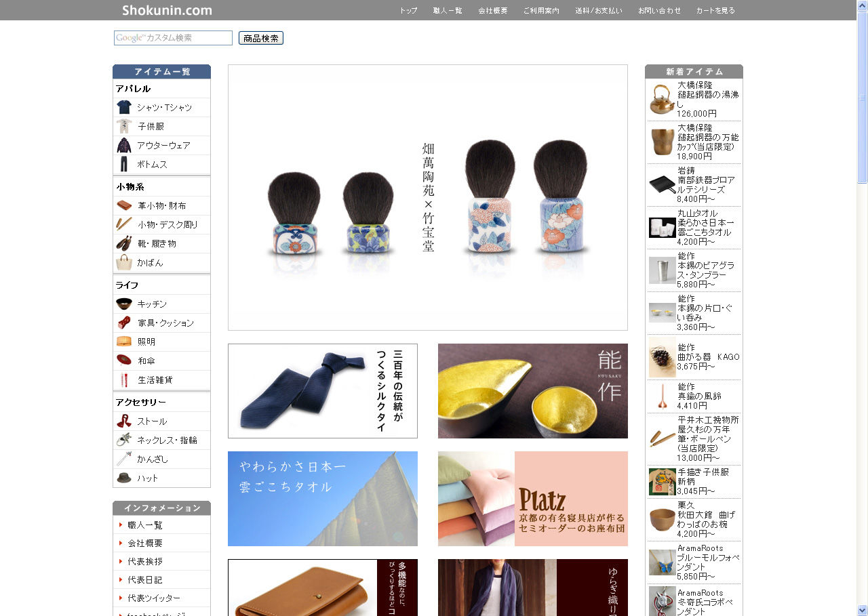Click the lamp icon beside 照明
Screen dimensions: 868x616
pyautogui.click(x=124, y=342)
